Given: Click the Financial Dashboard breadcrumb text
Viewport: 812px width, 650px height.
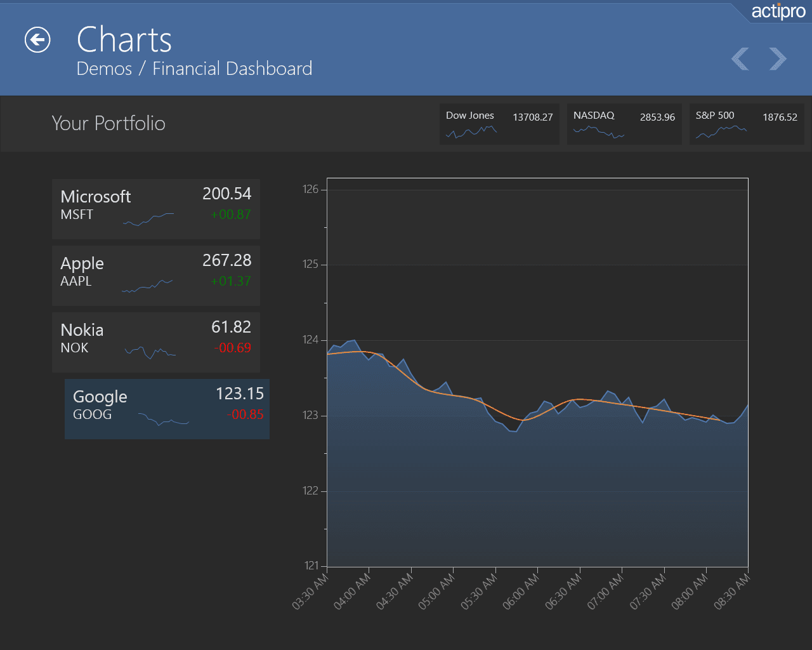Looking at the screenshot, I should pos(232,69).
